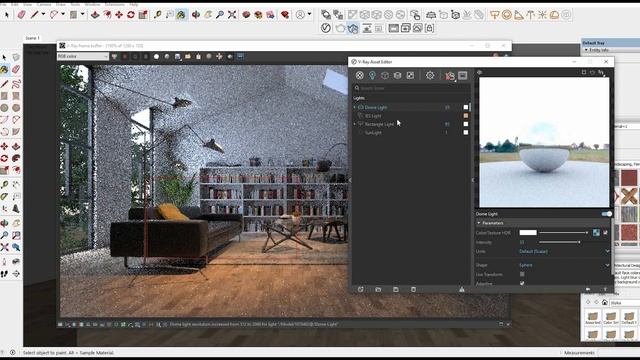Open the RGB color channel dropdown
The image size is (640, 360).
(83, 56)
